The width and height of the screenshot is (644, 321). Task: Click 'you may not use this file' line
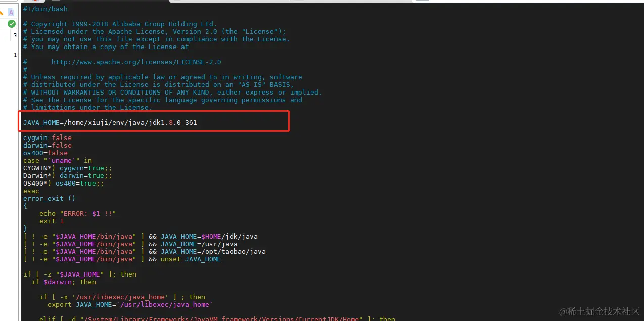click(x=156, y=39)
